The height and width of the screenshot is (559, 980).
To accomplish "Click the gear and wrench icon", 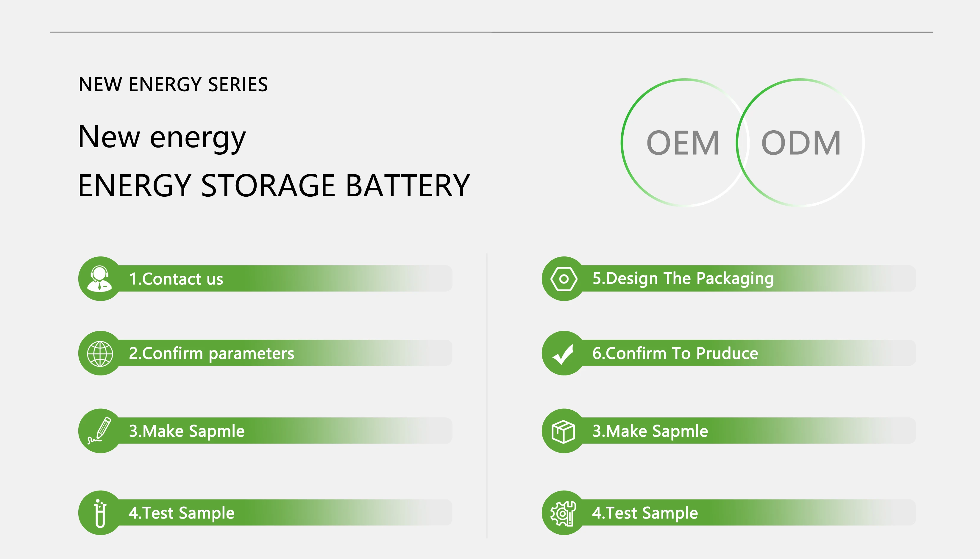I will (x=564, y=513).
